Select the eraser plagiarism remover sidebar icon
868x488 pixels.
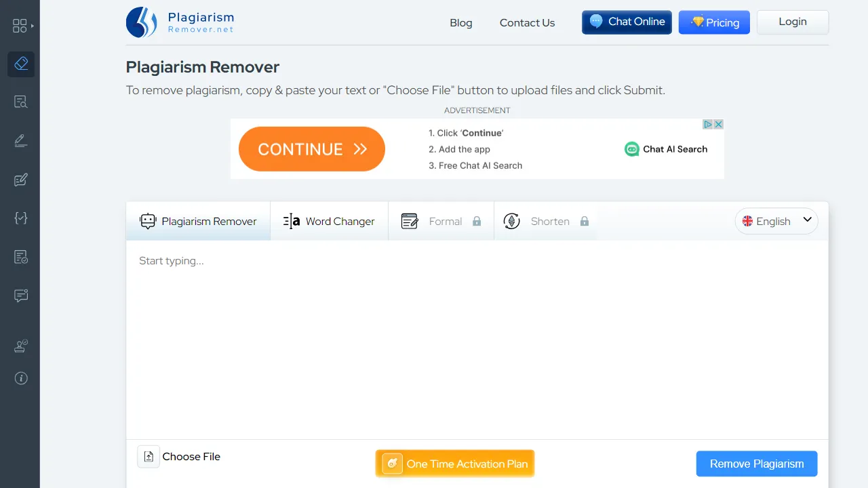click(x=21, y=64)
